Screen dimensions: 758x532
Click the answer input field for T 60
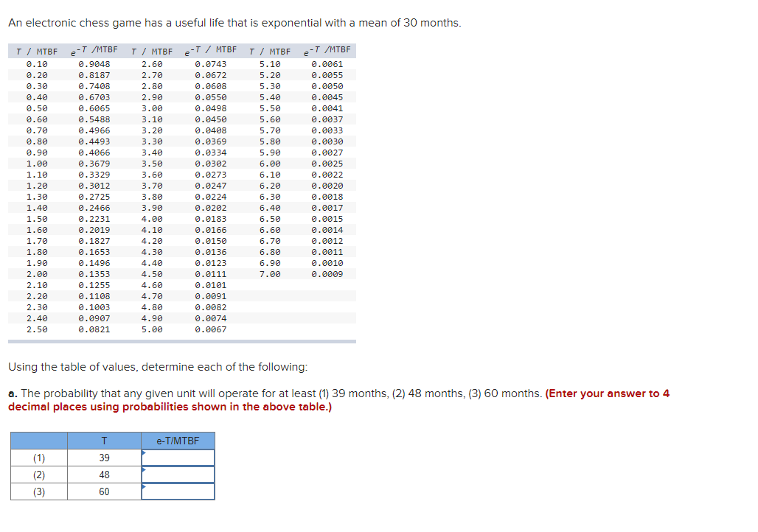(178, 491)
